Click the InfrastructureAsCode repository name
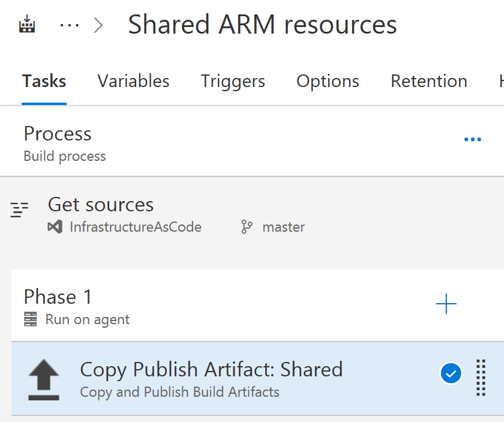 (x=136, y=228)
